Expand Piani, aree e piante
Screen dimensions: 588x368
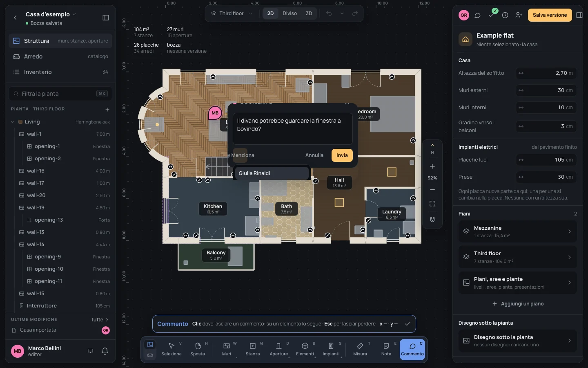pyautogui.click(x=518, y=283)
